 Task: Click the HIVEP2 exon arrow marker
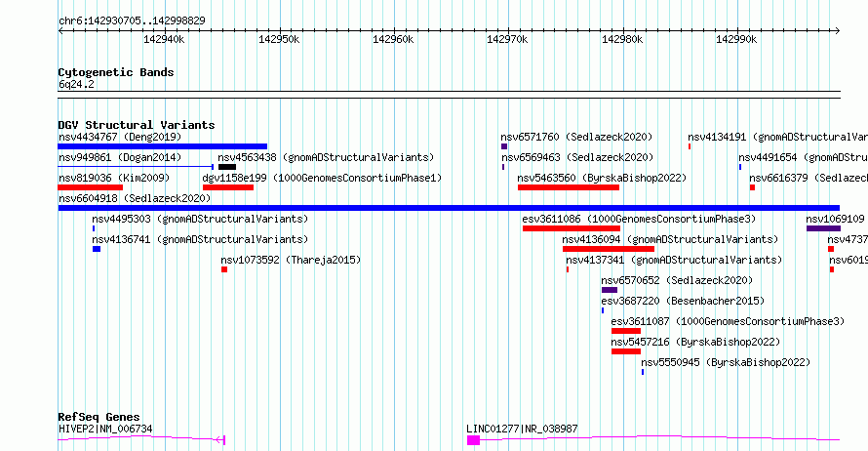[220, 440]
